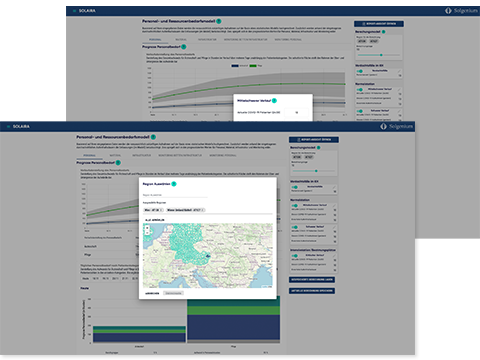
Task: Click Abbrechen in the region dialog
Action: (x=152, y=293)
